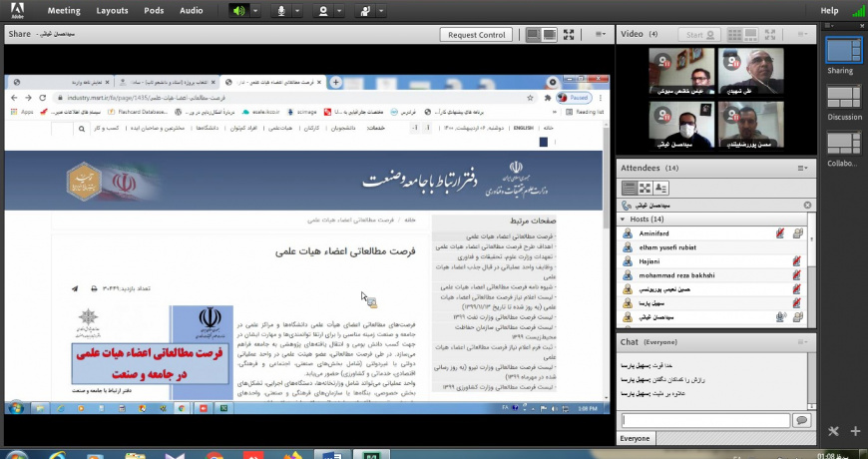Expand the speaker options dropdown arrow
This screenshot has height=459, width=868.
point(255,11)
